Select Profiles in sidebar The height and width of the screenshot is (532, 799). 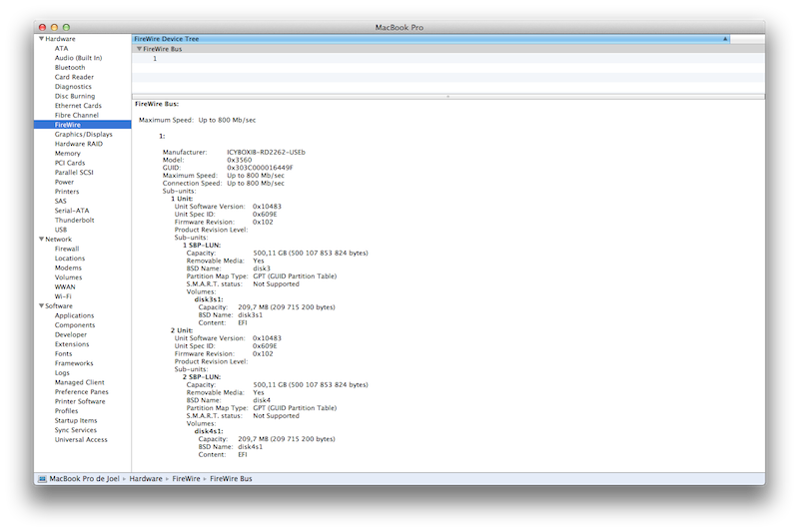pos(66,411)
